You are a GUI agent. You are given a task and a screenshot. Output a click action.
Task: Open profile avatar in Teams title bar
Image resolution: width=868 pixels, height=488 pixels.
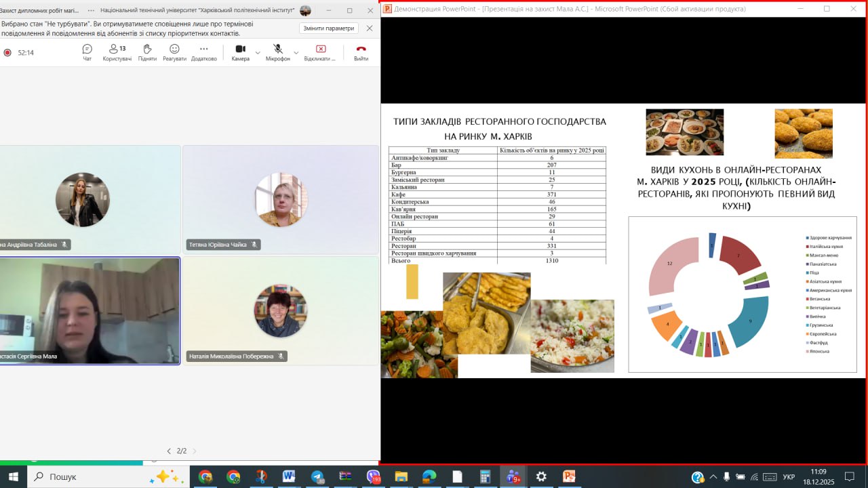(x=305, y=10)
